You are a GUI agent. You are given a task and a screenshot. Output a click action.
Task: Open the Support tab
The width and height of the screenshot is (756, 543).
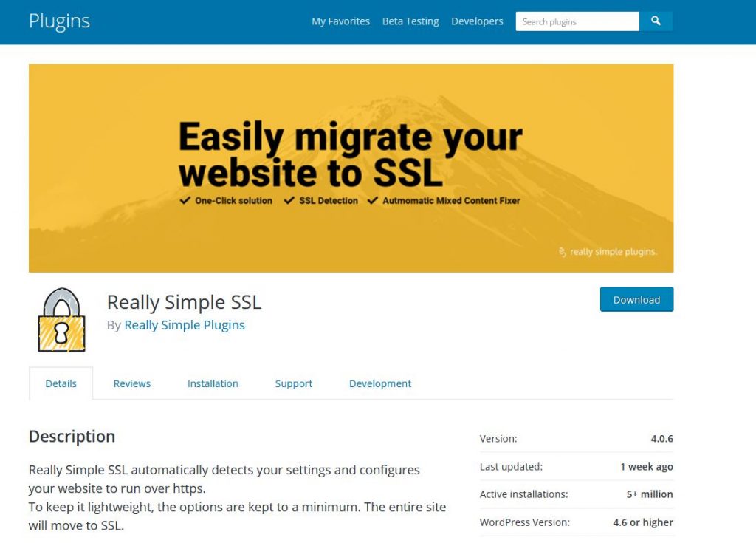[x=293, y=383]
